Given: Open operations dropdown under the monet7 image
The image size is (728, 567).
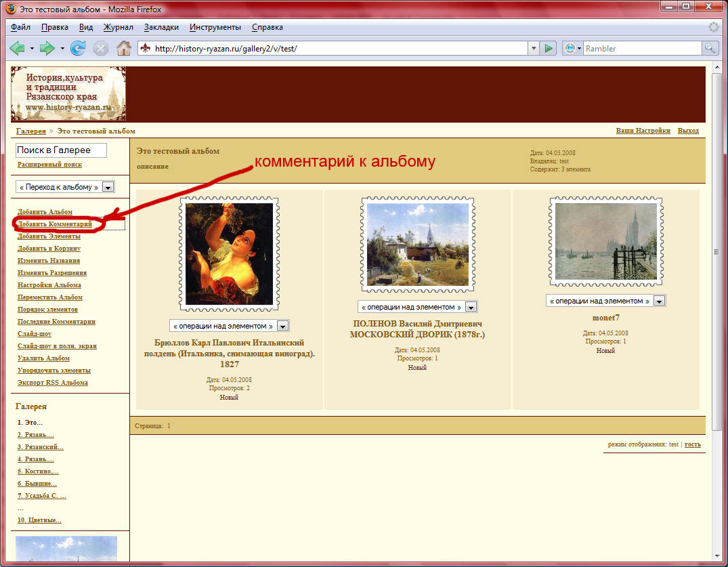Looking at the screenshot, I should pyautogui.click(x=606, y=301).
